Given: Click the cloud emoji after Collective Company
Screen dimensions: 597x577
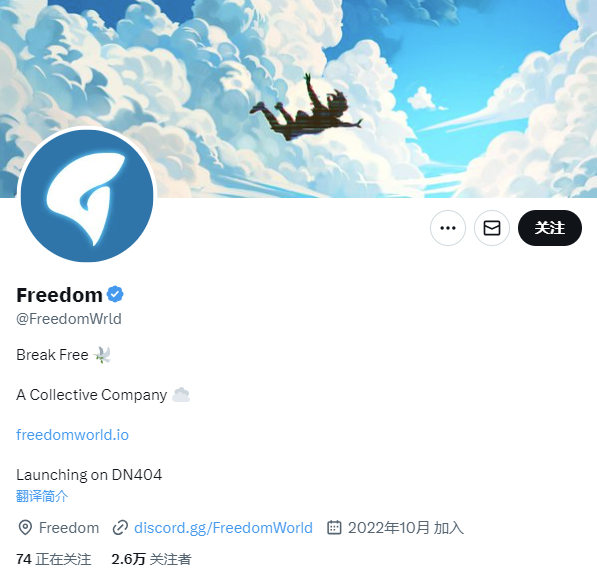Looking at the screenshot, I should click(181, 395).
